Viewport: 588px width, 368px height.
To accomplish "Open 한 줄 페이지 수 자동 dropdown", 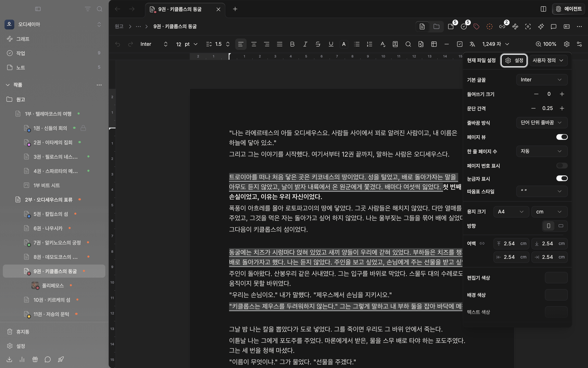I will coord(542,151).
